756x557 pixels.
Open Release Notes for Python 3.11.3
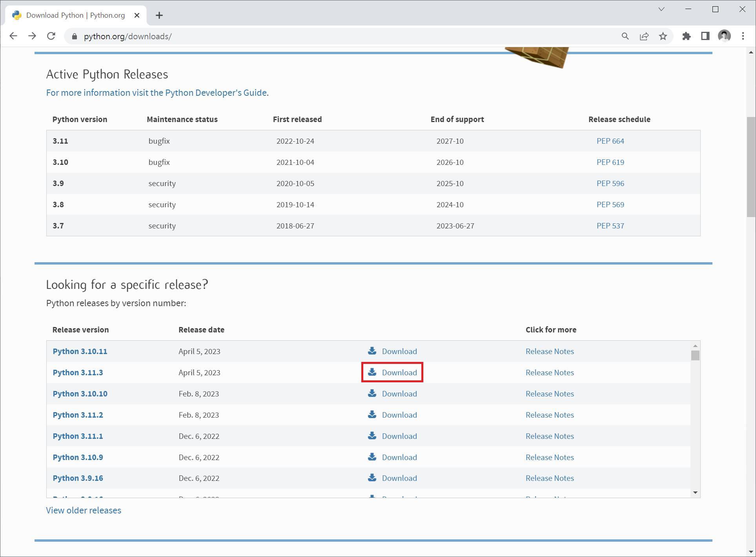point(550,373)
